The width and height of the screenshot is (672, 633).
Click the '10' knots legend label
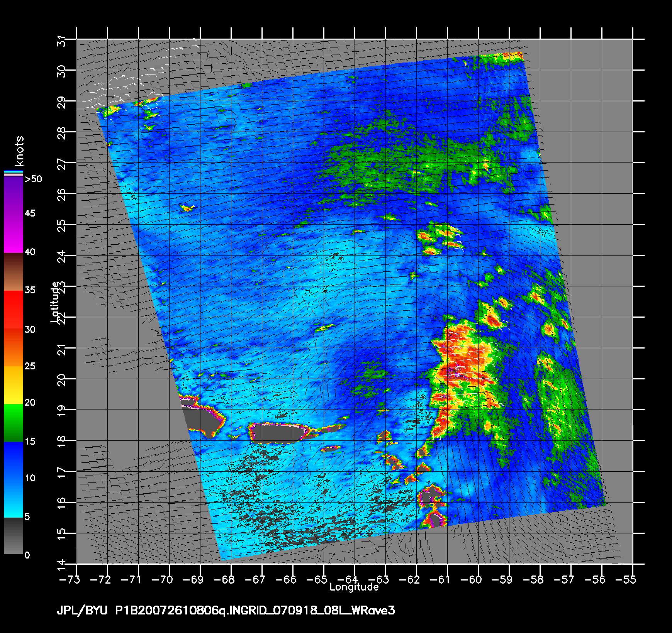coord(30,478)
